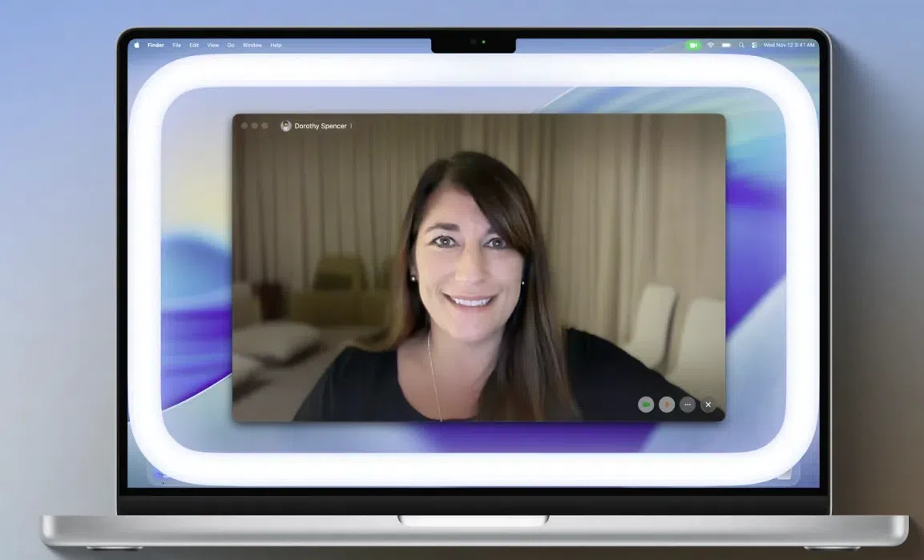Expand the chevron beside Dorothy Spencer
924x560 pixels.
coord(351,126)
